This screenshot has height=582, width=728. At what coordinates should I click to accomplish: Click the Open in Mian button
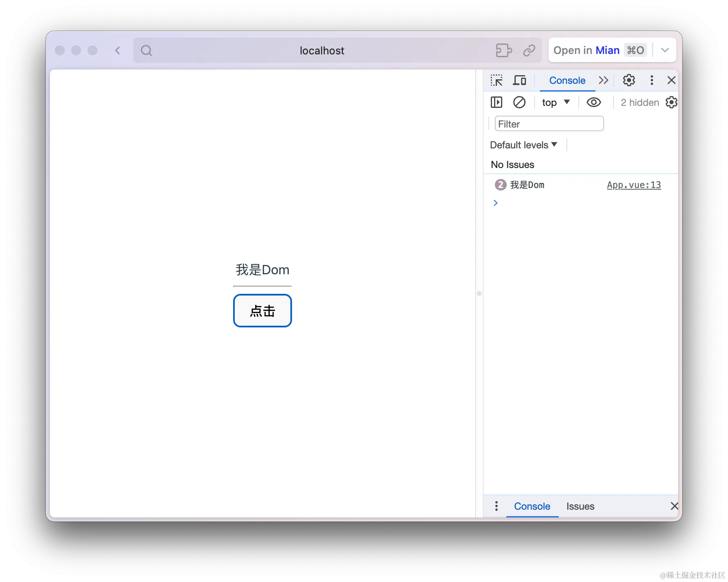click(x=600, y=50)
